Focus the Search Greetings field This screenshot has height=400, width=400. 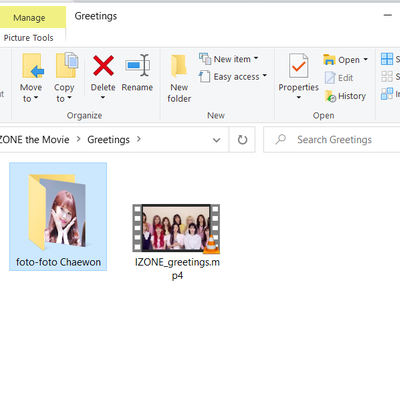point(334,139)
